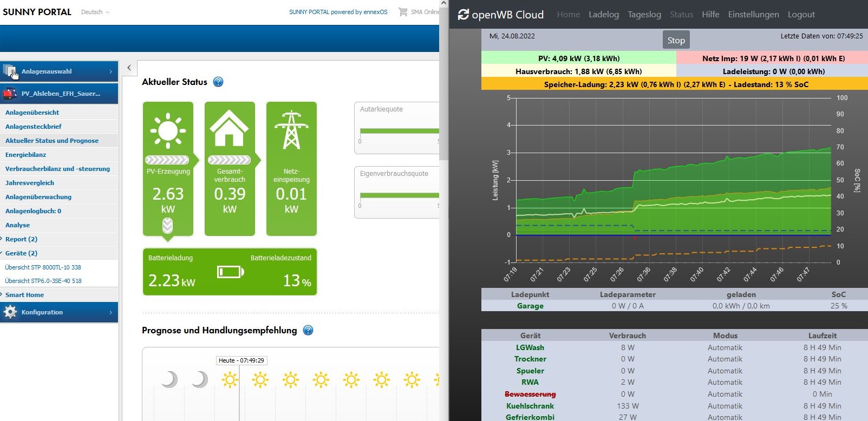Image resolution: width=868 pixels, height=421 pixels.
Task: Click the openWB Cloud refresh logo
Action: coord(464,15)
